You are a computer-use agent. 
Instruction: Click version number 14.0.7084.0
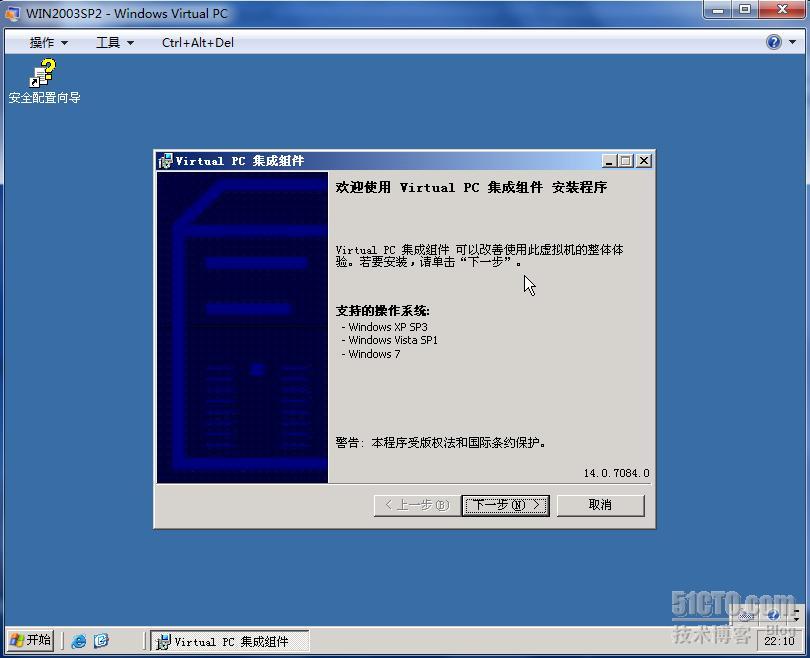pos(616,473)
